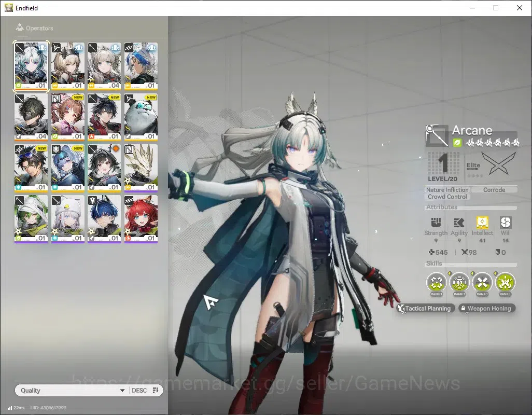Viewport: 532px width, 415px height.
Task: Click the locked Weapon Honing button
Action: [x=486, y=309]
